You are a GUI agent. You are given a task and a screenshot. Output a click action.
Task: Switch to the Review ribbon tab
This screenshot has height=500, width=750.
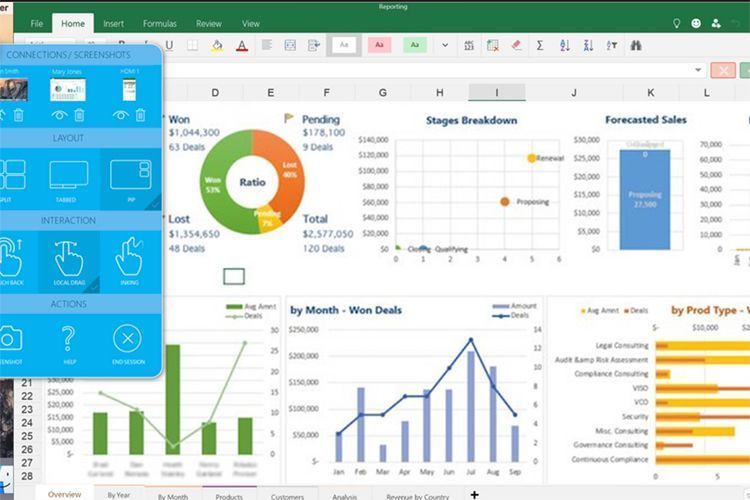click(x=209, y=23)
